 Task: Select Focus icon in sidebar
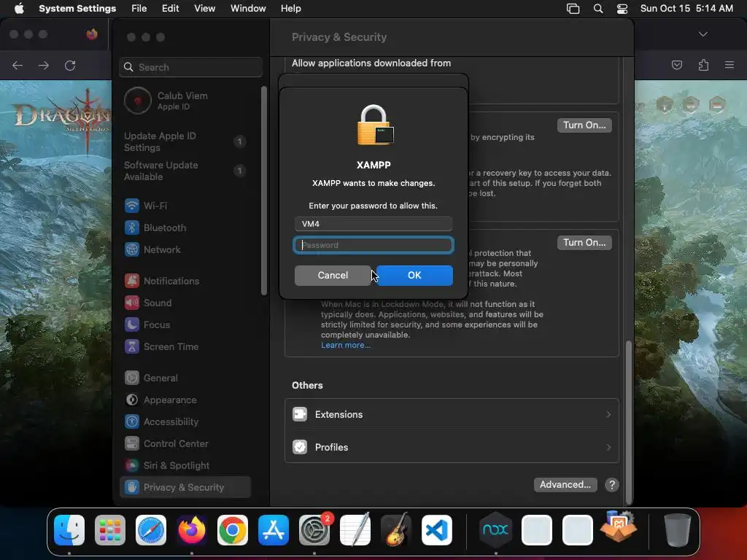click(x=132, y=324)
